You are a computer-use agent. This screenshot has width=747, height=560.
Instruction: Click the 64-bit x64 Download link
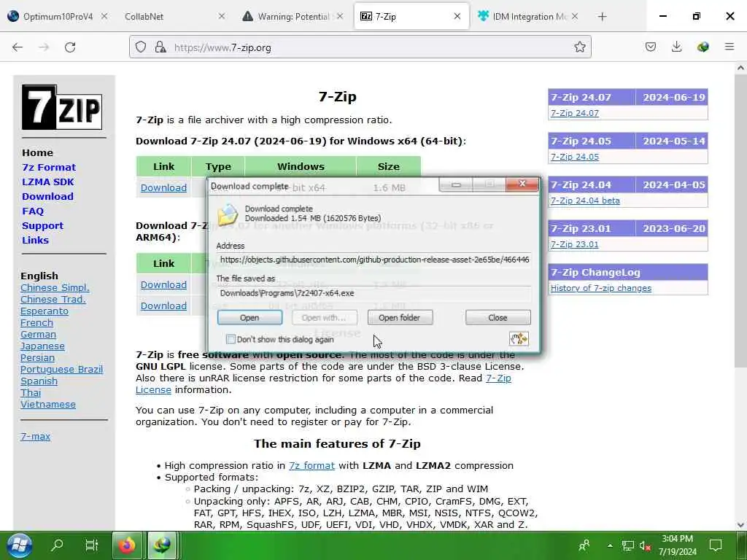coord(163,187)
